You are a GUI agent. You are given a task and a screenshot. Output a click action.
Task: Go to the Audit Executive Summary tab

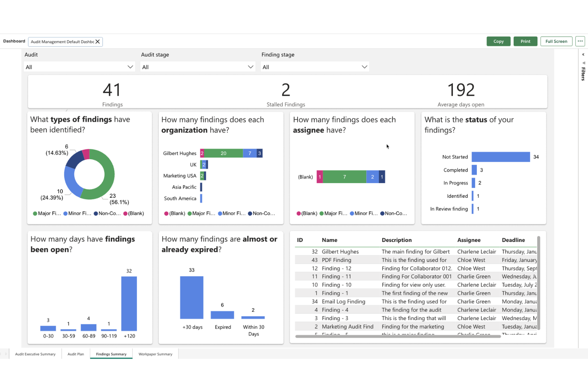(x=35, y=354)
